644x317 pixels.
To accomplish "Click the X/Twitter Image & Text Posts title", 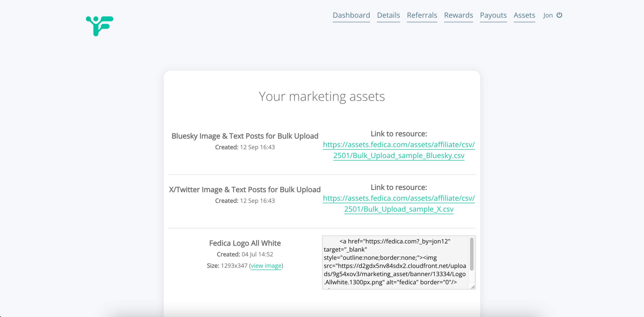I will (x=245, y=190).
